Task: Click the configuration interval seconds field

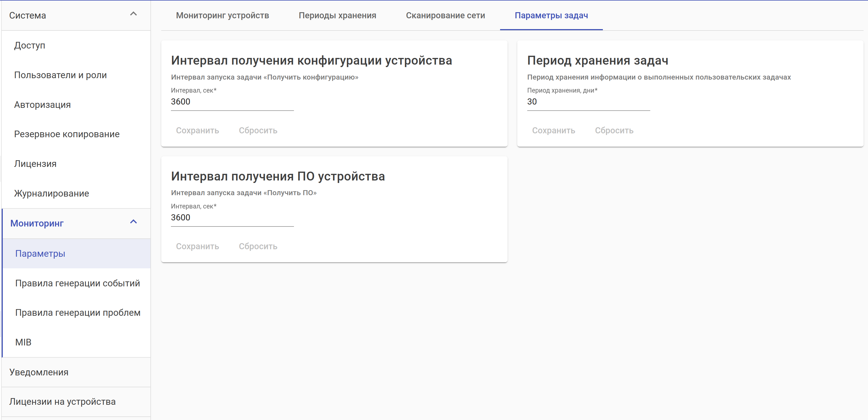Action: tap(232, 102)
